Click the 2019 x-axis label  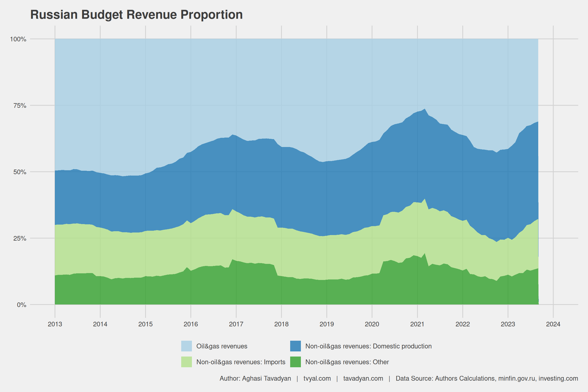tap(327, 324)
